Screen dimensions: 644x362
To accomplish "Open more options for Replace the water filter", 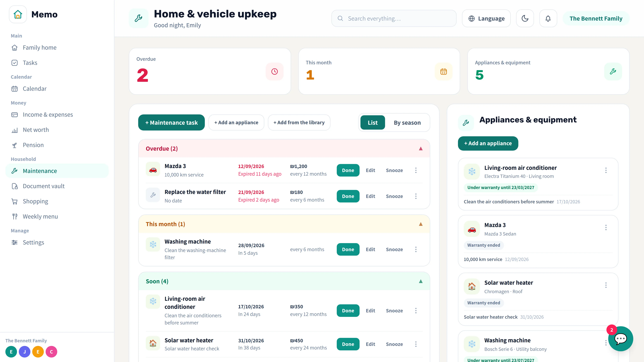I will coord(416,196).
